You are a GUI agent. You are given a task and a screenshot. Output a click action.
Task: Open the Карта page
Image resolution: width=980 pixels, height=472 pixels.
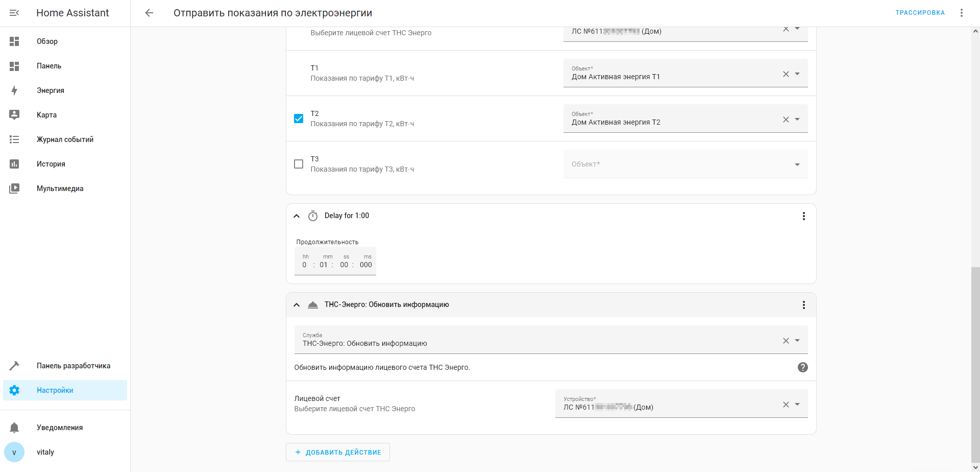pyautogui.click(x=65, y=115)
